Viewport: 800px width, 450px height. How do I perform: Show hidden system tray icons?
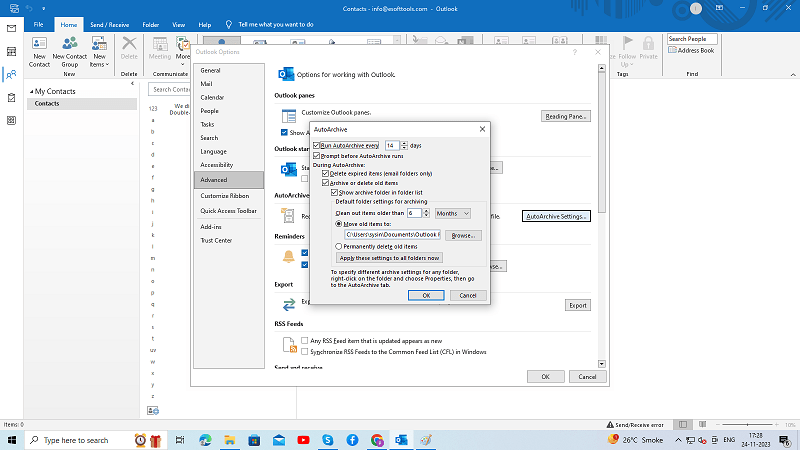click(x=678, y=440)
